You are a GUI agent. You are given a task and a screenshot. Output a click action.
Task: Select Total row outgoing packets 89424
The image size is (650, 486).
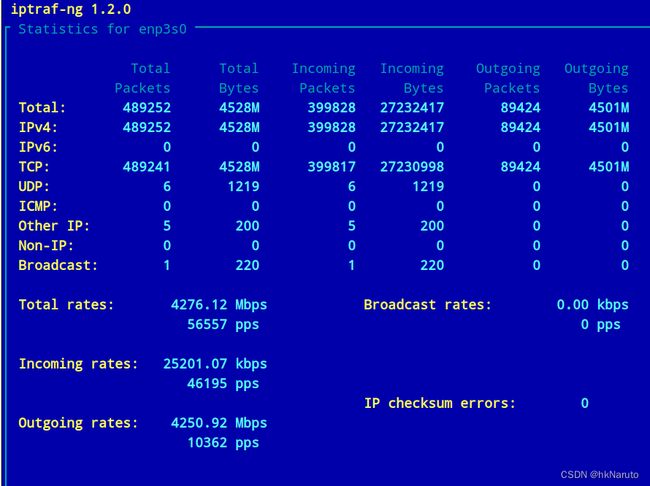coord(521,108)
